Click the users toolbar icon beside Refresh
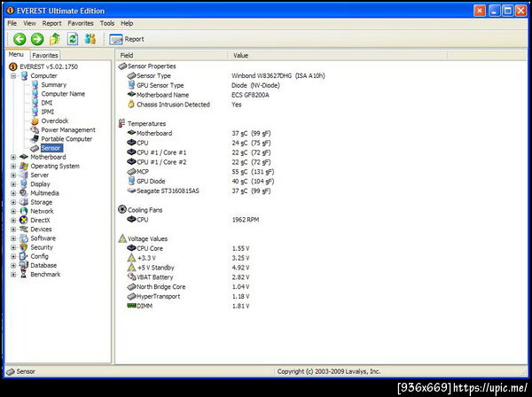The image size is (532, 397). [x=90, y=39]
